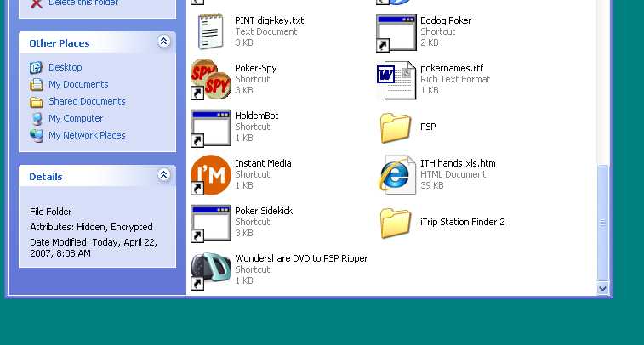Screen dimensions: 644x345
Task: Click the Desktop icon in Other Places
Action: (x=36, y=67)
